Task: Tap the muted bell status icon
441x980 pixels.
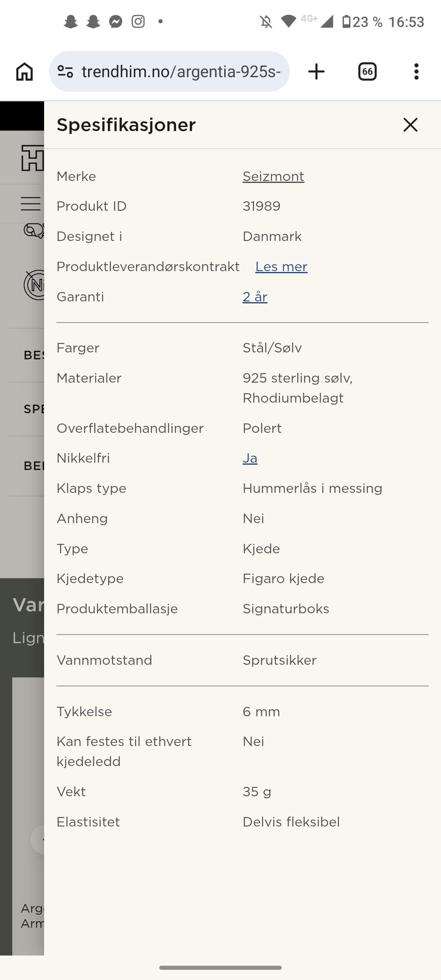Action: click(266, 22)
